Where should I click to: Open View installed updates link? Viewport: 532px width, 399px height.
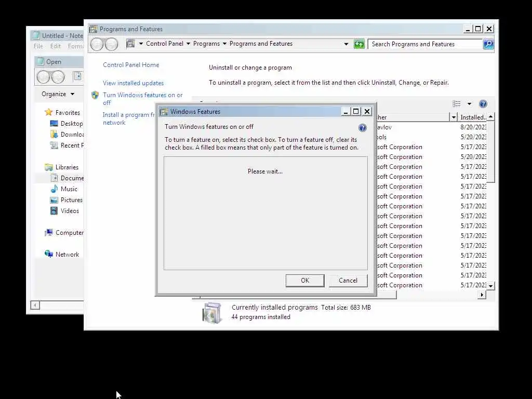point(134,83)
